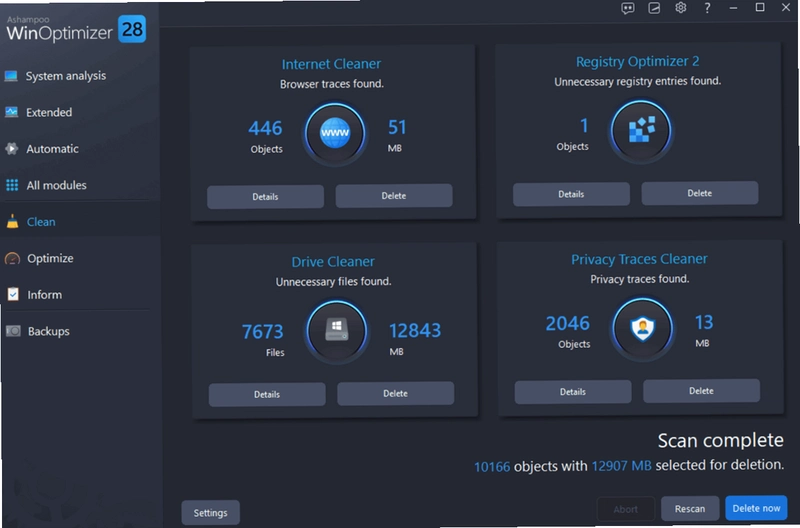This screenshot has height=528, width=800.
Task: Open settings gear icon in title bar
Action: pos(681,8)
